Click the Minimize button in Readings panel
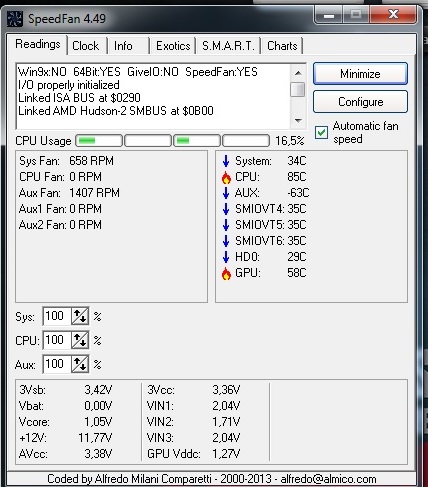This screenshot has width=428, height=487. point(360,73)
